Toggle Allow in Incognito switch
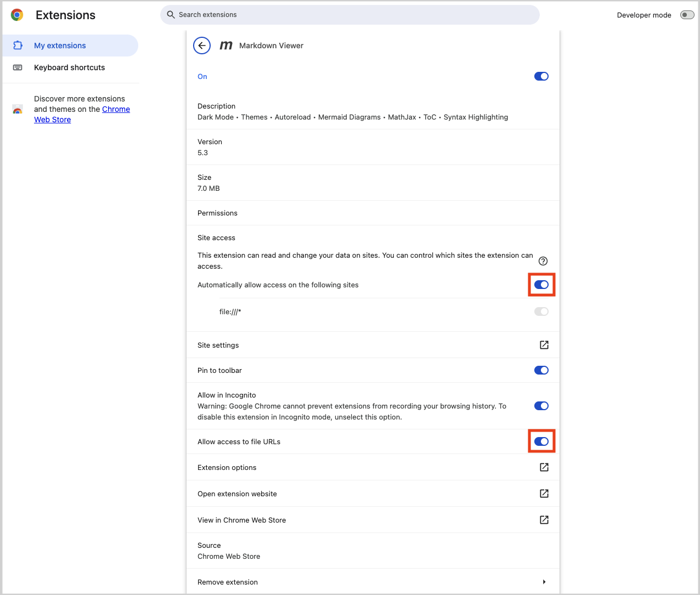The height and width of the screenshot is (595, 700). coord(541,406)
